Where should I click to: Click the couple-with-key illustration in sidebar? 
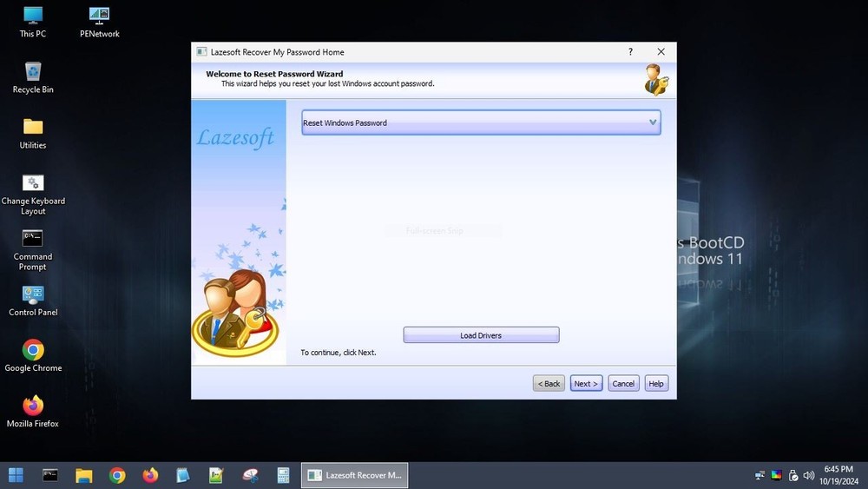pyautogui.click(x=236, y=313)
